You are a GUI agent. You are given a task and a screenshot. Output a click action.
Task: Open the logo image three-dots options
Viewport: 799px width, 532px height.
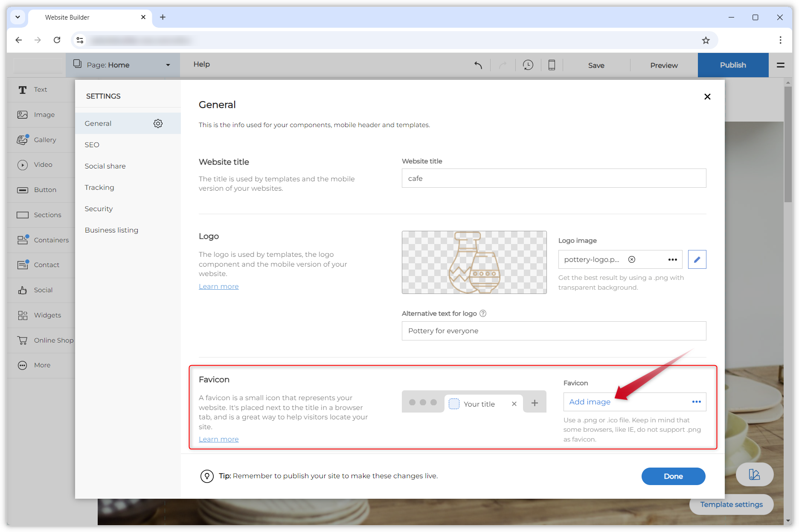point(673,259)
